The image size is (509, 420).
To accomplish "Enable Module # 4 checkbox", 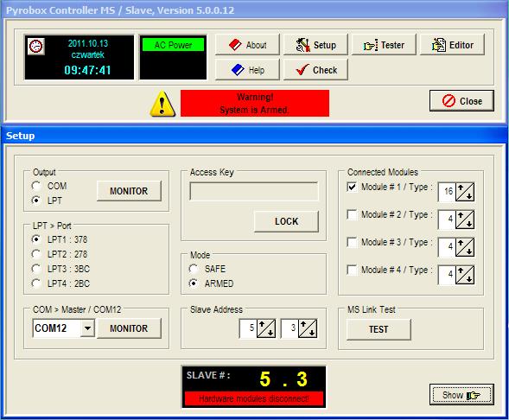I will pos(352,270).
